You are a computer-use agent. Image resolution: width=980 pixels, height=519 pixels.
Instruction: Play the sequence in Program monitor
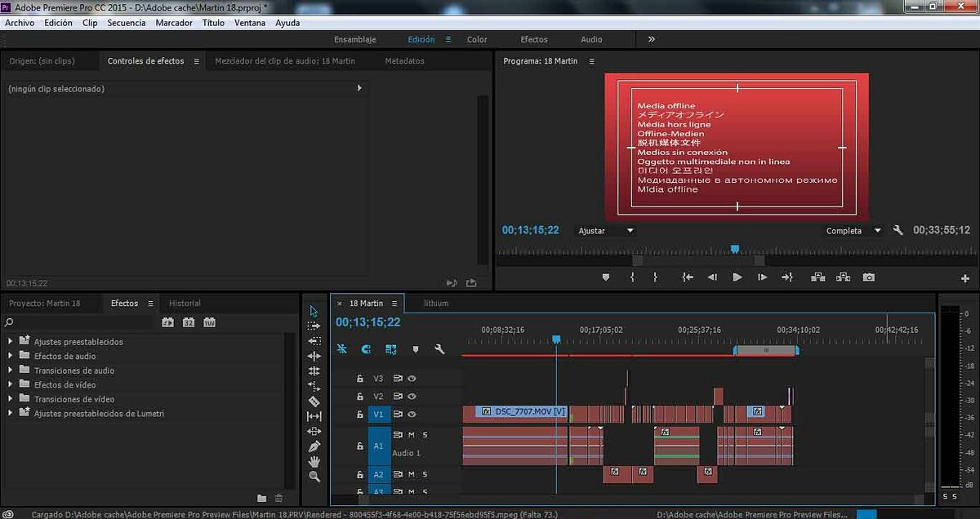(737, 277)
